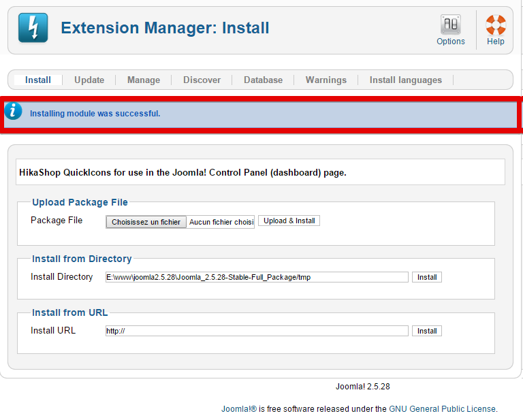View the Warnings tab

326,80
